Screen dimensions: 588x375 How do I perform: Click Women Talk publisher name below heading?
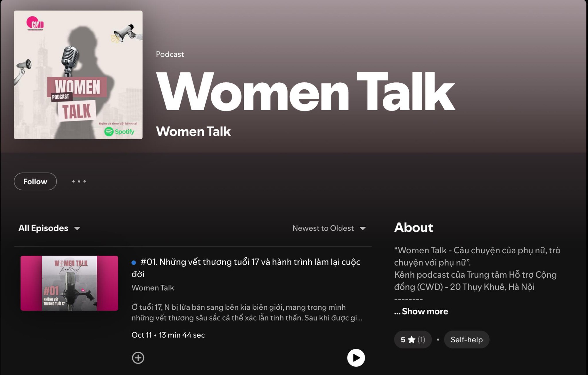193,131
